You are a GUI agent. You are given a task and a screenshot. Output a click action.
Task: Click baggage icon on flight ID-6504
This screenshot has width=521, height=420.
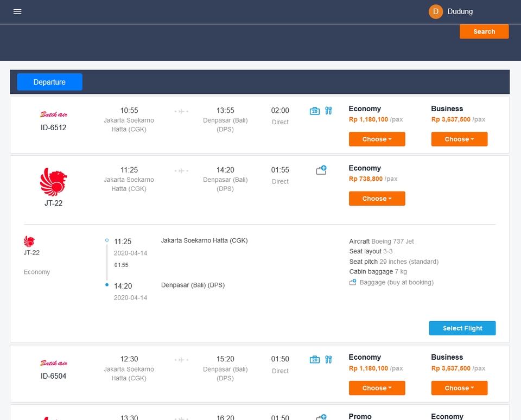tap(315, 359)
